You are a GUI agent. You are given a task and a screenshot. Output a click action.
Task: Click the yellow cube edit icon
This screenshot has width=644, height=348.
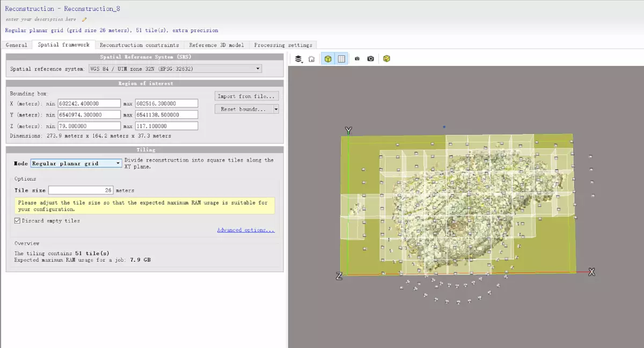[386, 59]
